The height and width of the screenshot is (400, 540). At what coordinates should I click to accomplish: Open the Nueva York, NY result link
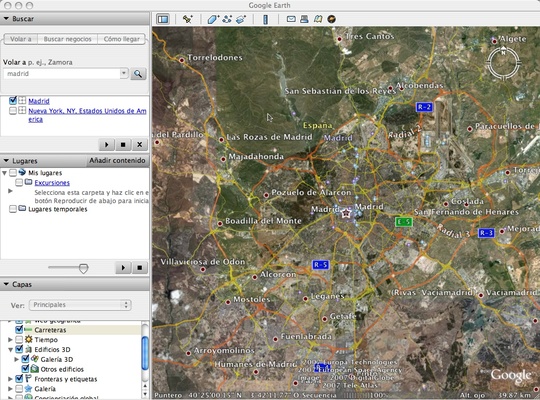87,115
